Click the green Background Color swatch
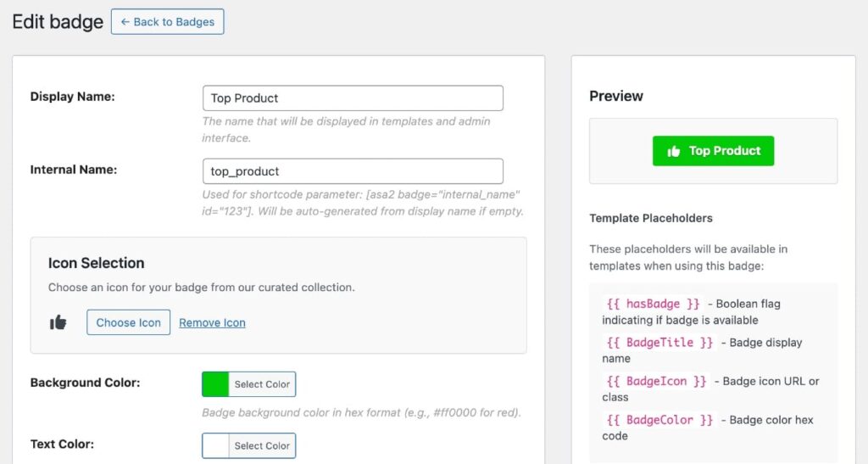Screen dimensions: 868x464 pyautogui.click(x=215, y=384)
